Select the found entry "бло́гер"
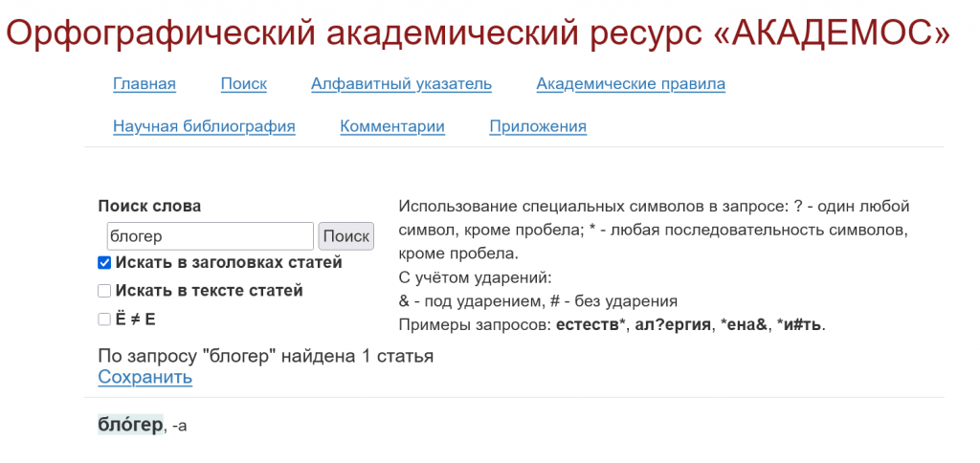Screen dimensions: 980x463 point(130,425)
